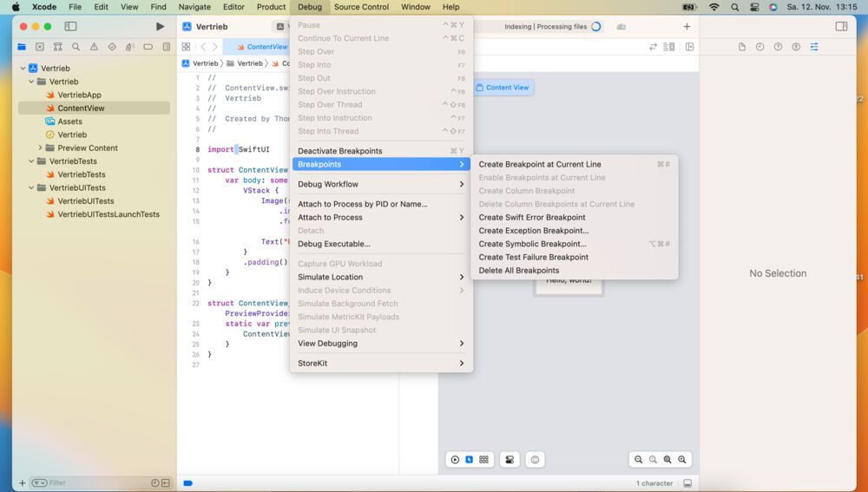Image resolution: width=868 pixels, height=492 pixels.
Task: Collapse the Vertrieb project root
Action: [23, 68]
